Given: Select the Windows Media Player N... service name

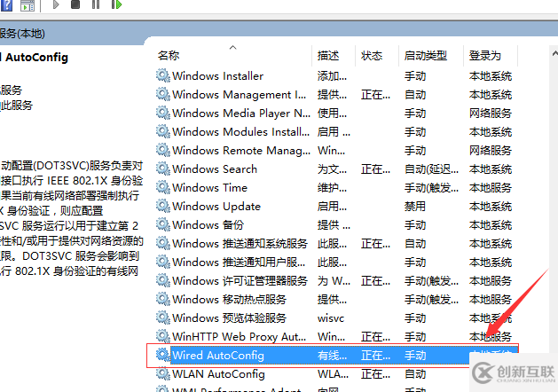Looking at the screenshot, I should (x=241, y=114).
